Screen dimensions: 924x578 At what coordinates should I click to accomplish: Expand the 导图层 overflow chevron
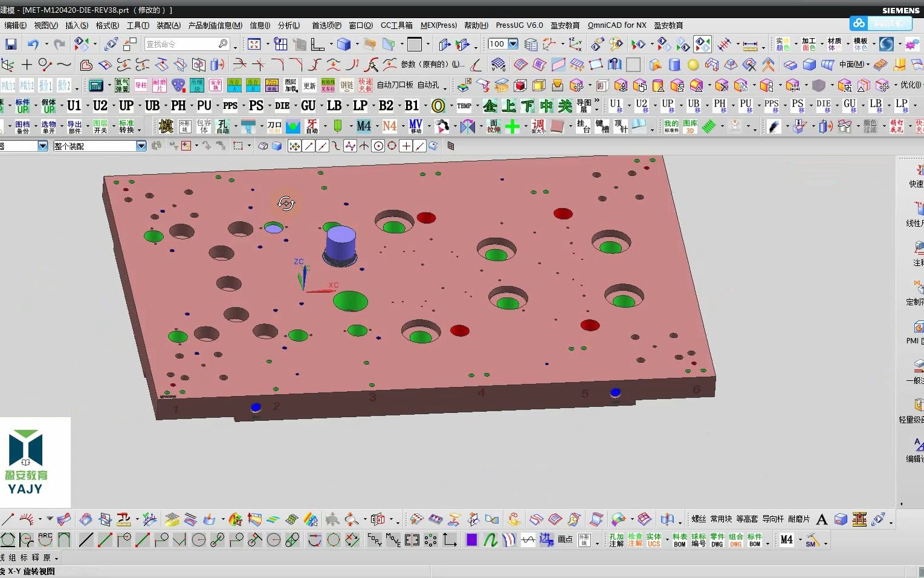(597, 101)
